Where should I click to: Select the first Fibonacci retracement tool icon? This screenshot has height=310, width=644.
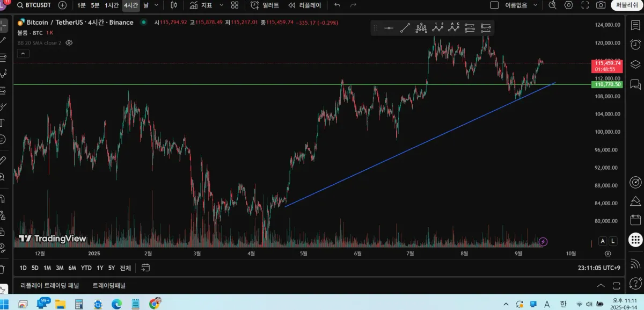[470, 28]
